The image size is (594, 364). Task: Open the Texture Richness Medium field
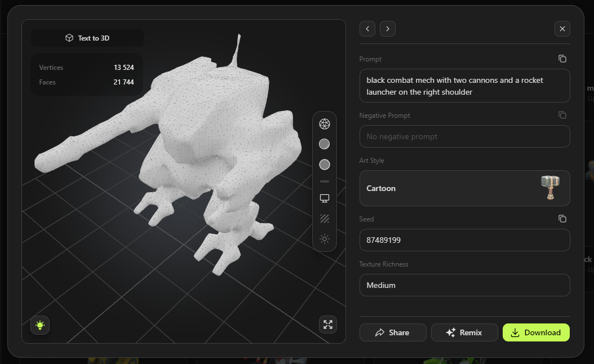tap(464, 285)
